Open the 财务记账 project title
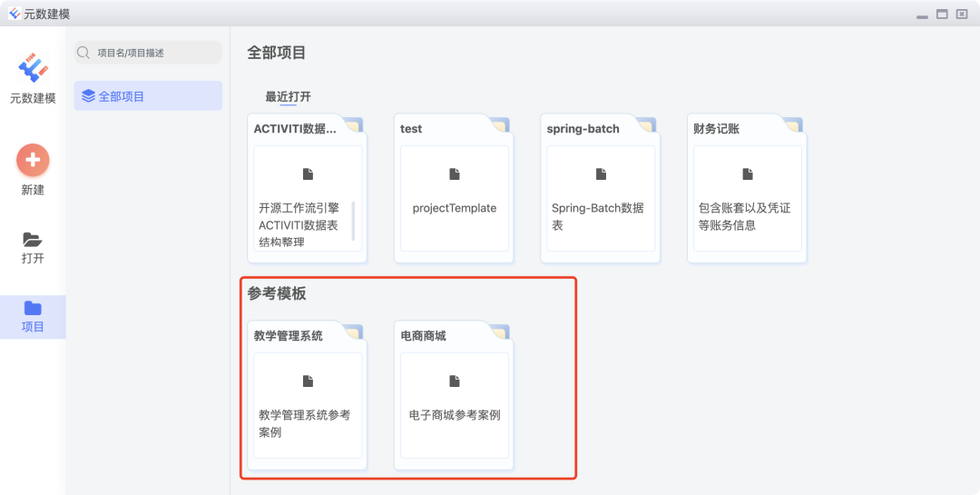Screen dimensions: 980x495 click(x=716, y=129)
